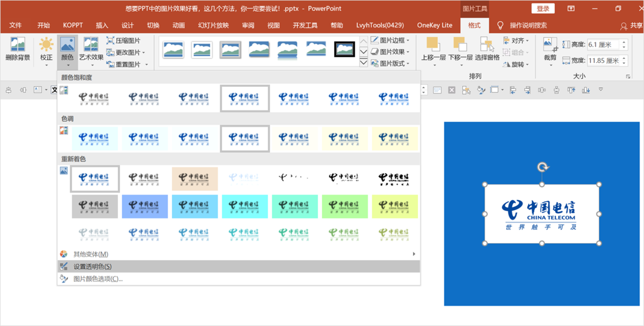This screenshot has height=326, width=644.
Task: Apply the first picture style thumbnail in gallery
Action: coord(173,49)
